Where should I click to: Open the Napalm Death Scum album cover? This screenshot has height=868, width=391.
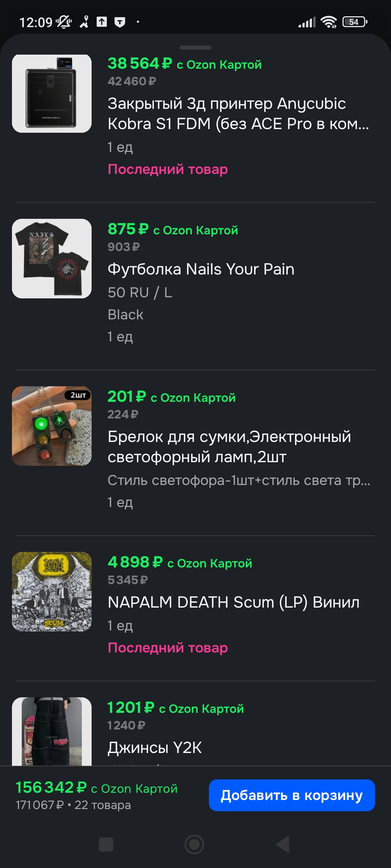coord(52,592)
